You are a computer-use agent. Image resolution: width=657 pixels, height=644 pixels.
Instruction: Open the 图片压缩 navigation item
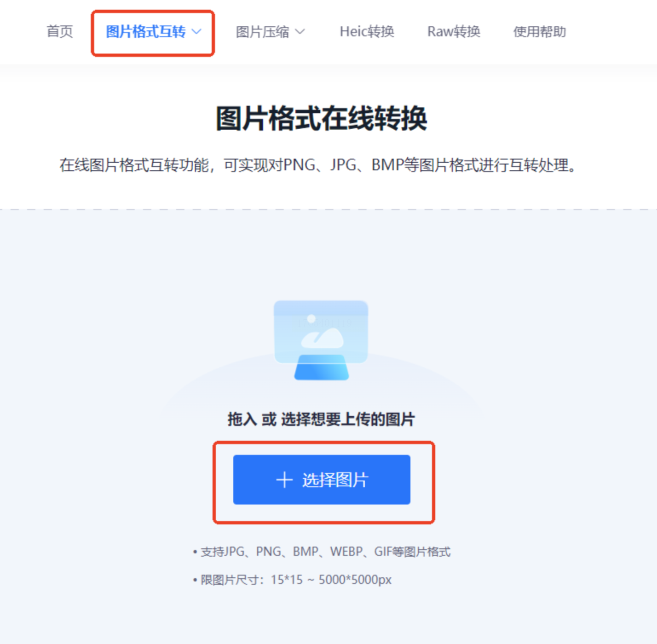[x=262, y=32]
